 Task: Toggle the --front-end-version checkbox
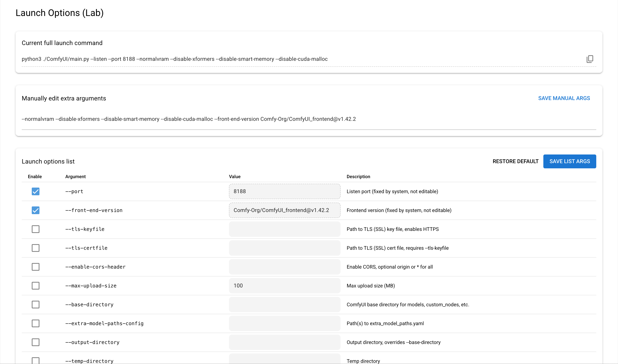[x=36, y=210]
